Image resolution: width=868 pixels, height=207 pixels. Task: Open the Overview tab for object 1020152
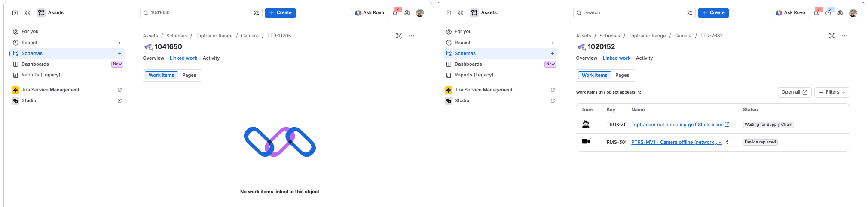point(587,58)
